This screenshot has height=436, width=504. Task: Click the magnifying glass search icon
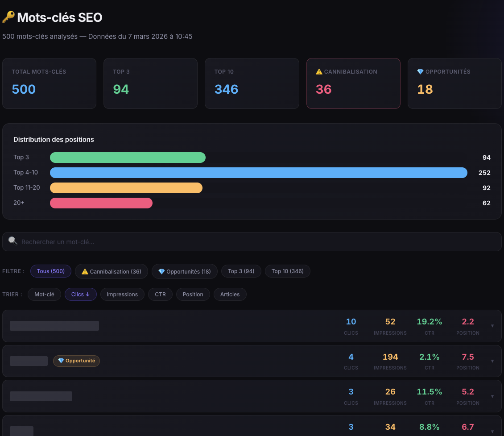(13, 241)
